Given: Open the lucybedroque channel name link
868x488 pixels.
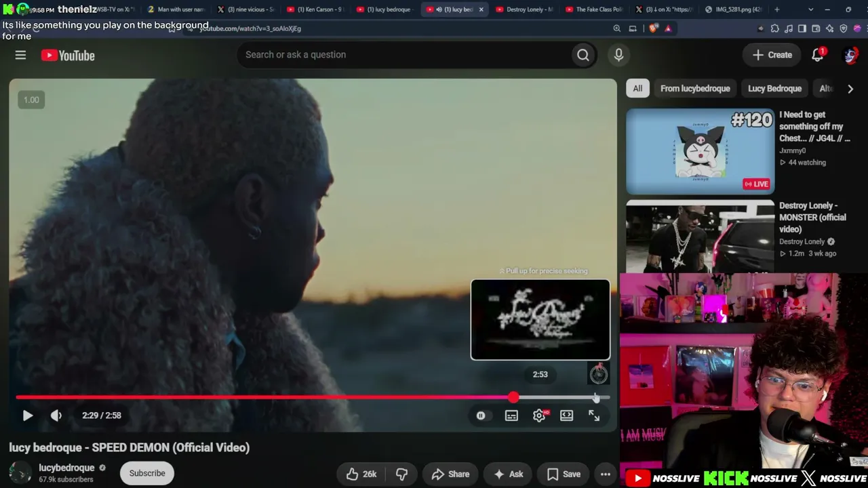Looking at the screenshot, I should tap(66, 468).
